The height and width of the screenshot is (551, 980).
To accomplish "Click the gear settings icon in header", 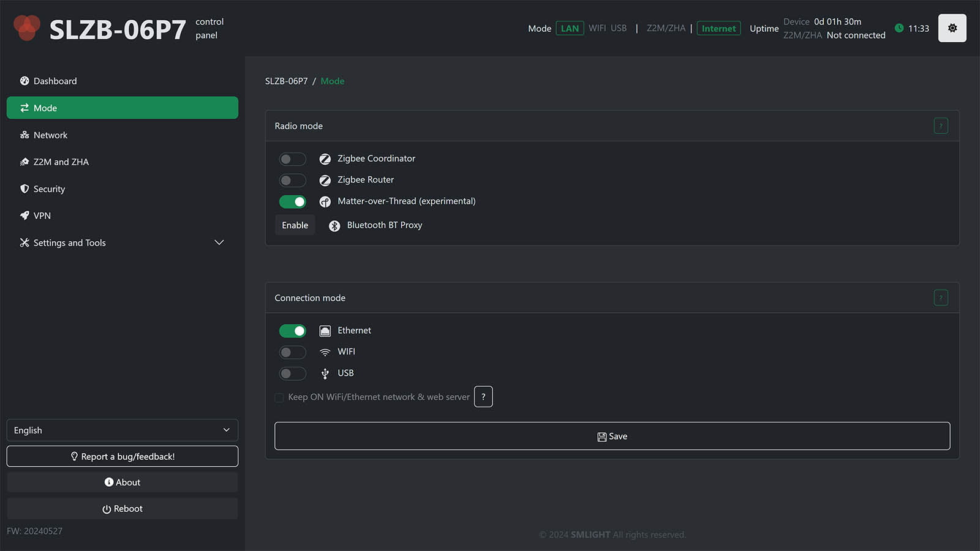I will (952, 28).
